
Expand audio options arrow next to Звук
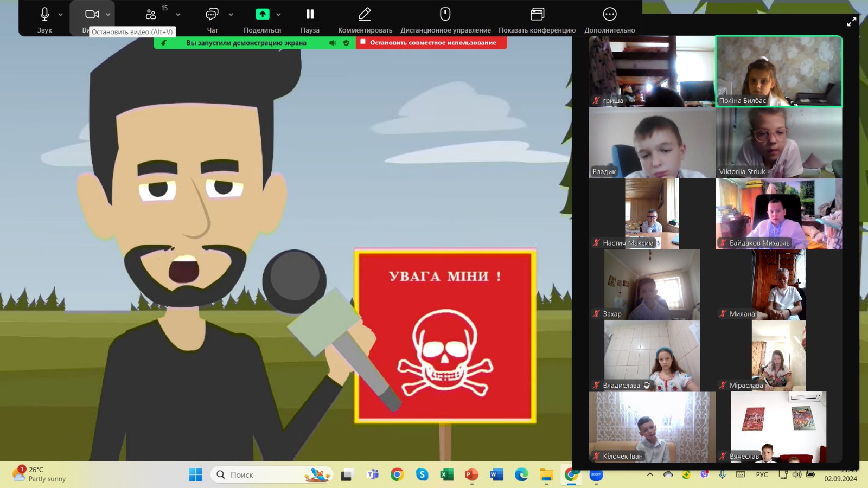tap(61, 15)
